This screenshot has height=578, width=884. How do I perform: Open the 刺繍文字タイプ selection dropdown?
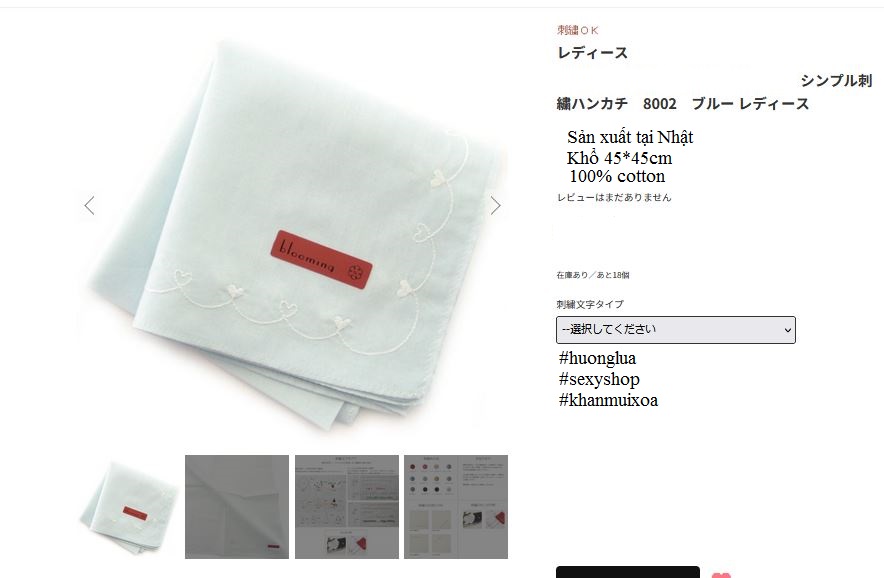pos(675,330)
